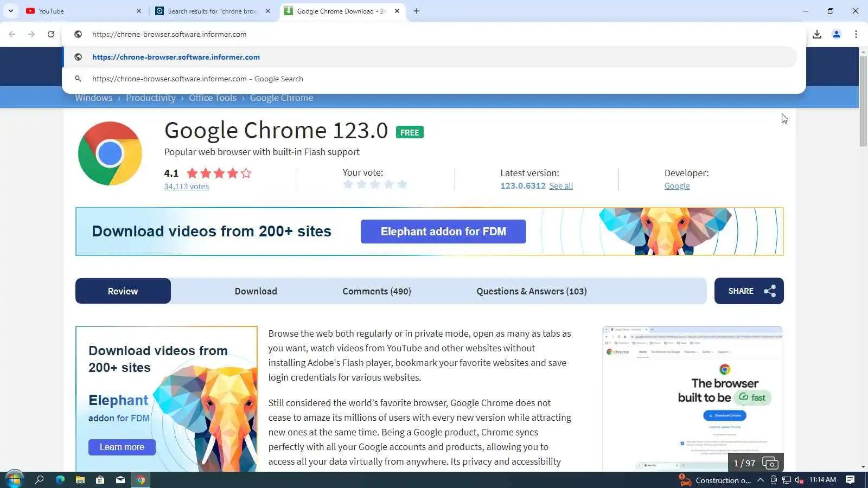Switch to the Download tab
The image size is (868, 488).
coord(256,291)
